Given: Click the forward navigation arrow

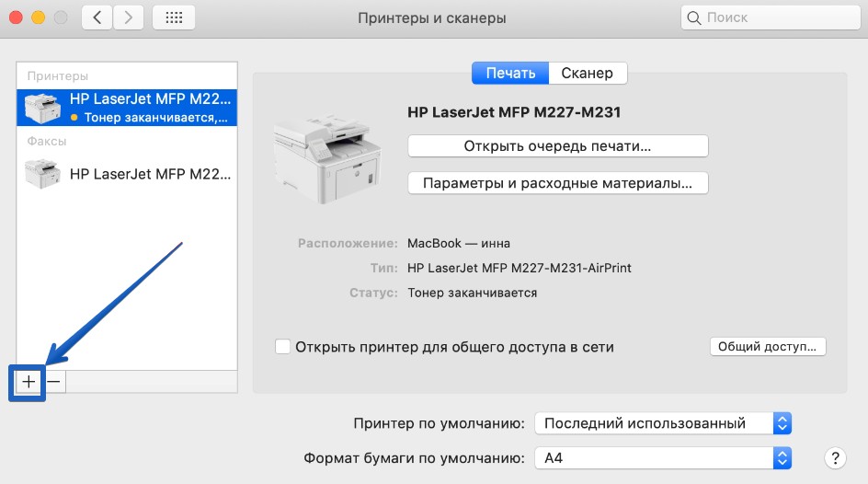Looking at the screenshot, I should click(x=128, y=17).
